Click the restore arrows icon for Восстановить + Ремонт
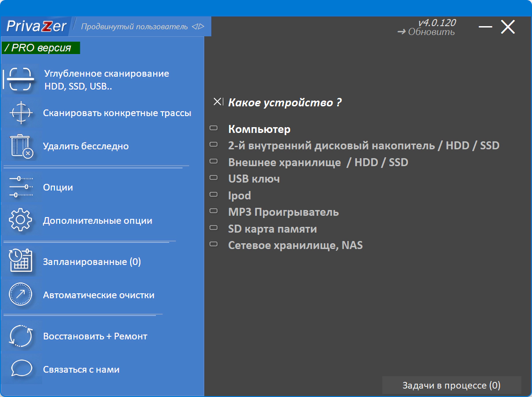Screen dimensions: 532x397 pyautogui.click(x=21, y=336)
